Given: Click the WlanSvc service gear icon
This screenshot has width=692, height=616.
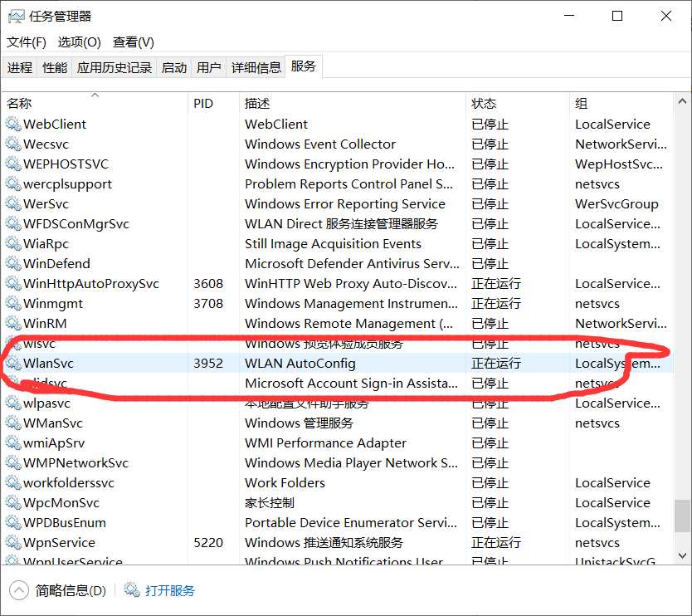Looking at the screenshot, I should click(x=13, y=363).
